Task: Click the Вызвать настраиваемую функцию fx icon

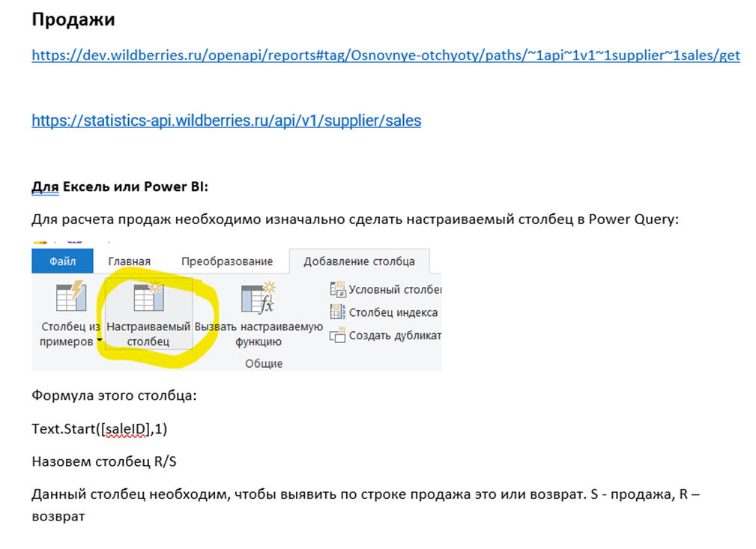Action: (258, 297)
